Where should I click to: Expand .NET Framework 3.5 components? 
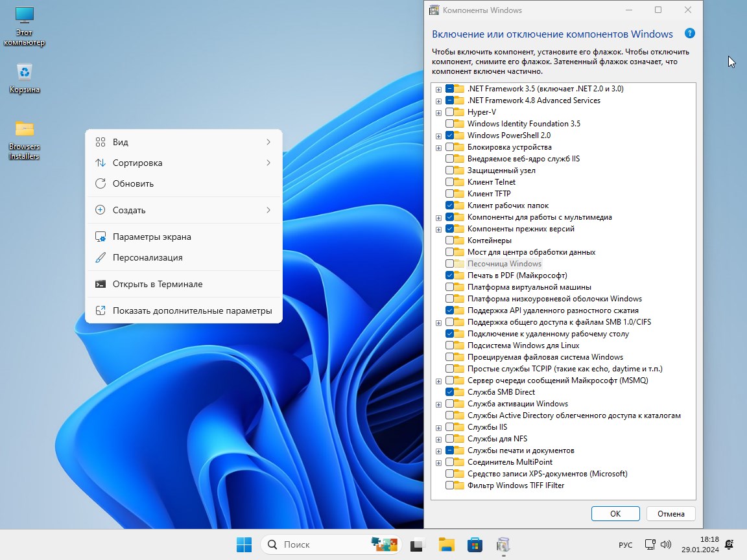pos(438,88)
